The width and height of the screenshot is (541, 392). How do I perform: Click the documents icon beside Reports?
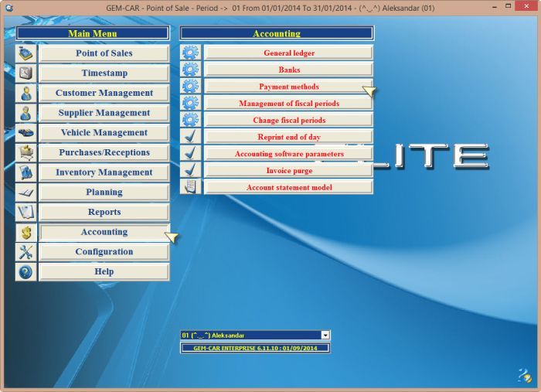tap(26, 212)
